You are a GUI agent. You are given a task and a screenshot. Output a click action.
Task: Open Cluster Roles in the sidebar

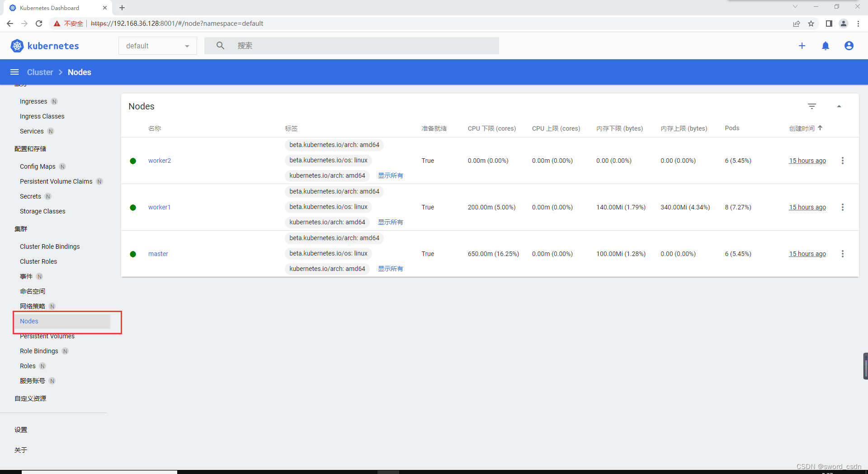pyautogui.click(x=38, y=261)
